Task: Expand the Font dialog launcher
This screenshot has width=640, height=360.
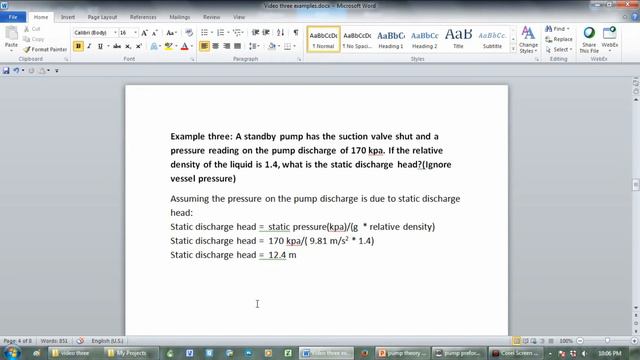Action: point(192,60)
